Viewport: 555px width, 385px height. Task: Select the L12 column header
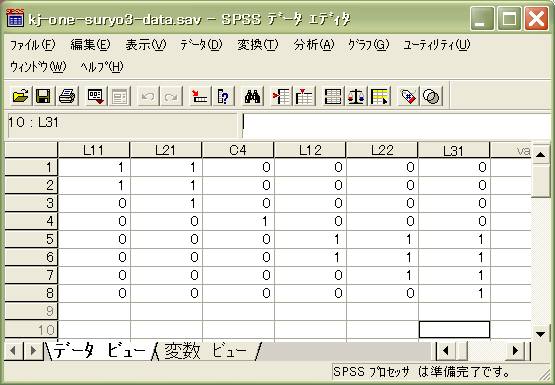(310, 150)
